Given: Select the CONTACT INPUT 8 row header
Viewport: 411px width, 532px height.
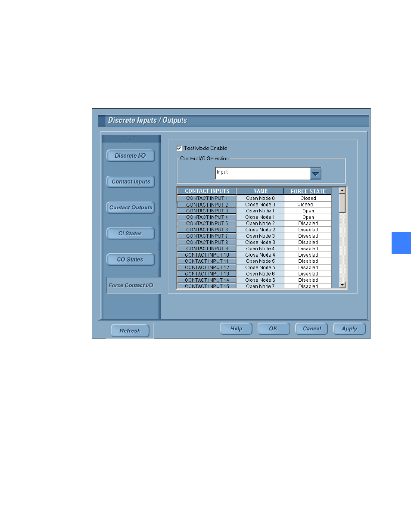Looking at the screenshot, I should (x=207, y=243).
